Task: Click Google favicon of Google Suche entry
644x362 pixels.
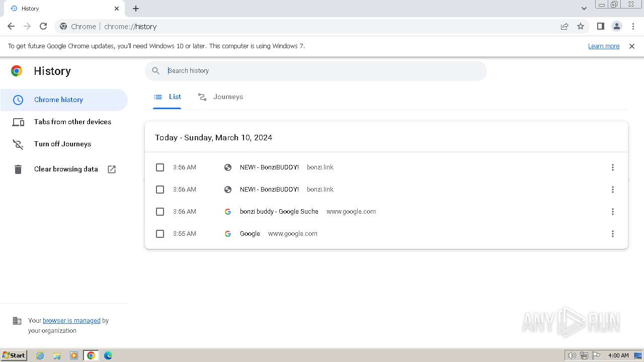Action: 228,212
